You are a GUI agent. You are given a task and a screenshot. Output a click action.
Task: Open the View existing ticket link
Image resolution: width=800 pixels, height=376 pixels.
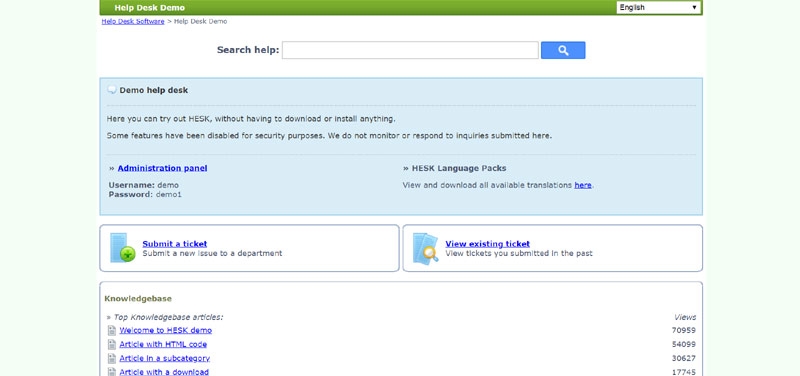487,244
